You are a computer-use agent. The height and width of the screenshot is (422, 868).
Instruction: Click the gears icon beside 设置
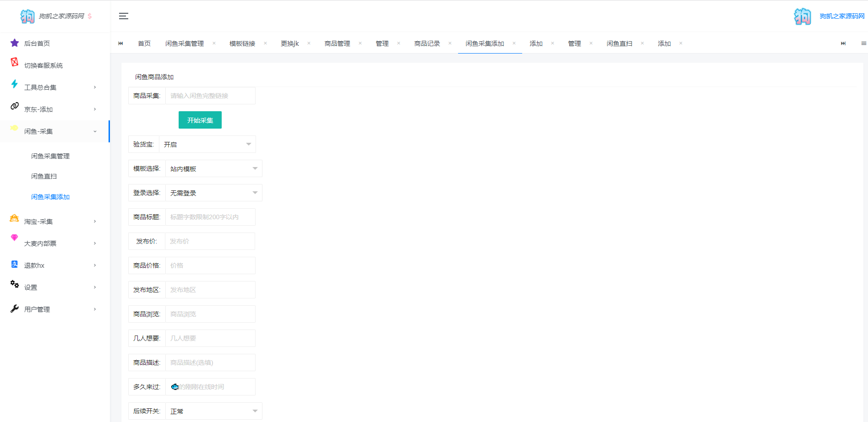[15, 284]
